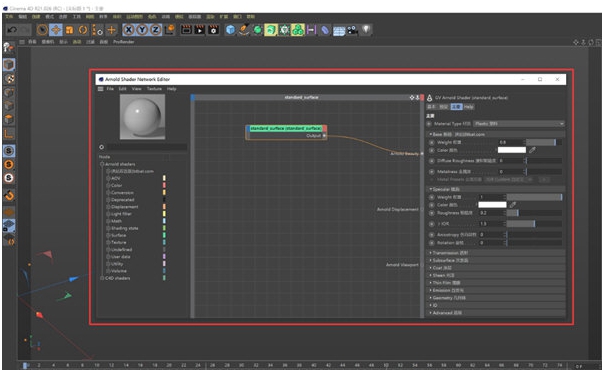This screenshot has height=370, width=604.
Task: Select the Math shader category
Action: point(116,221)
